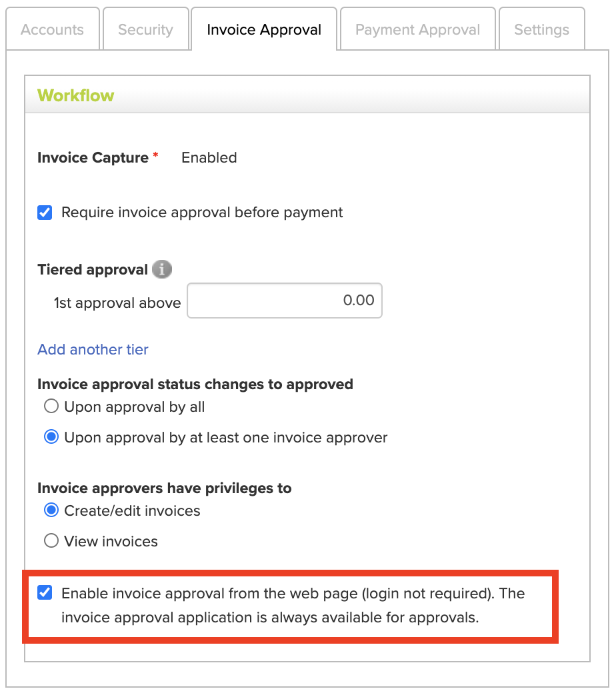Click the Add another tier link

(x=93, y=349)
